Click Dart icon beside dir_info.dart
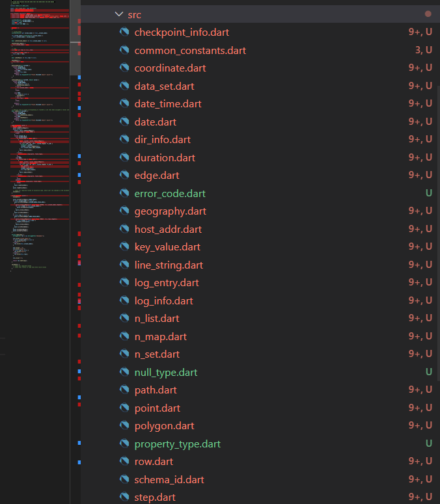This screenshot has height=504, width=440. click(124, 139)
